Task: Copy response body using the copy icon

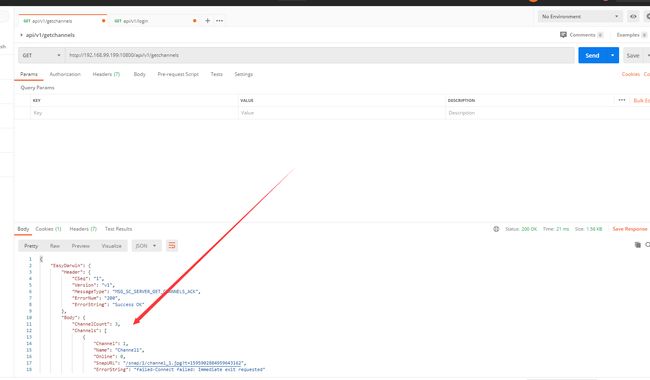Action: [638, 245]
